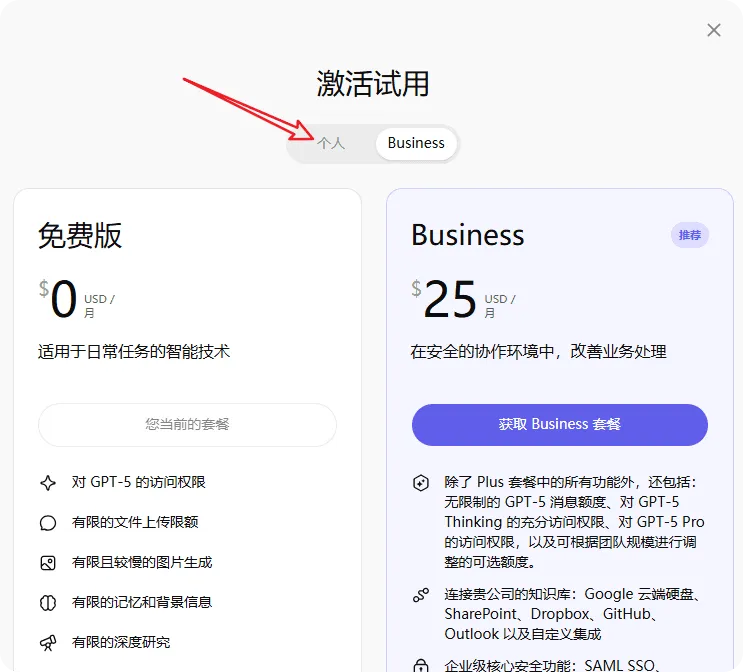Click the image icon beside 图片生成
This screenshot has height=672, width=743.
[48, 563]
